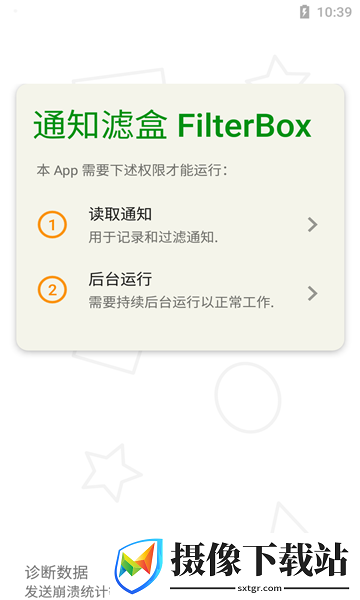The height and width of the screenshot is (600, 360).
Task: Click the colorful shield logo icon
Action: coord(139,566)
